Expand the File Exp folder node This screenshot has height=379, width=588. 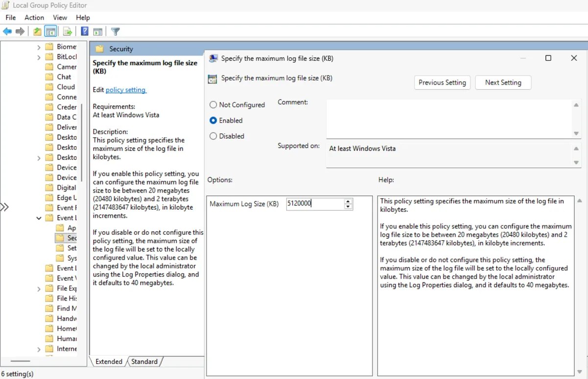pos(39,288)
